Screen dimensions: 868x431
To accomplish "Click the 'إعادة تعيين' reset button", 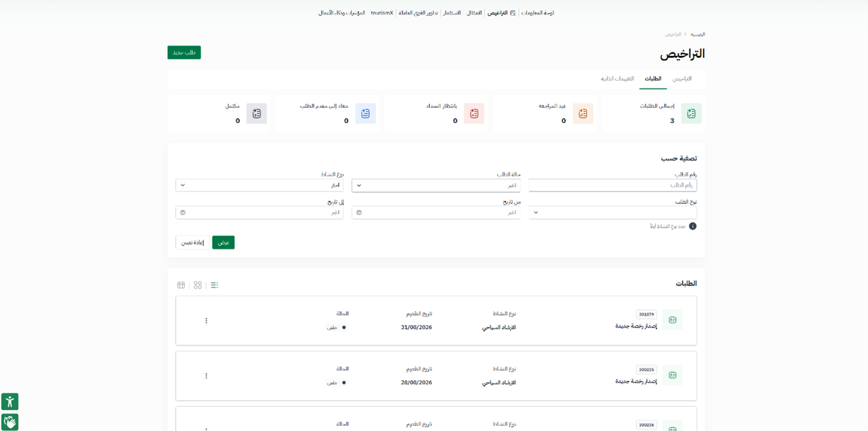I will (x=193, y=242).
